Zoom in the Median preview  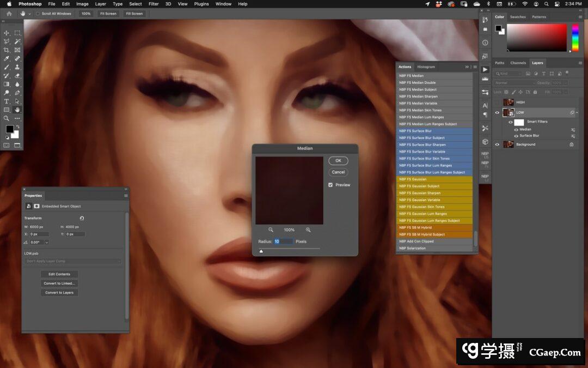(x=308, y=230)
